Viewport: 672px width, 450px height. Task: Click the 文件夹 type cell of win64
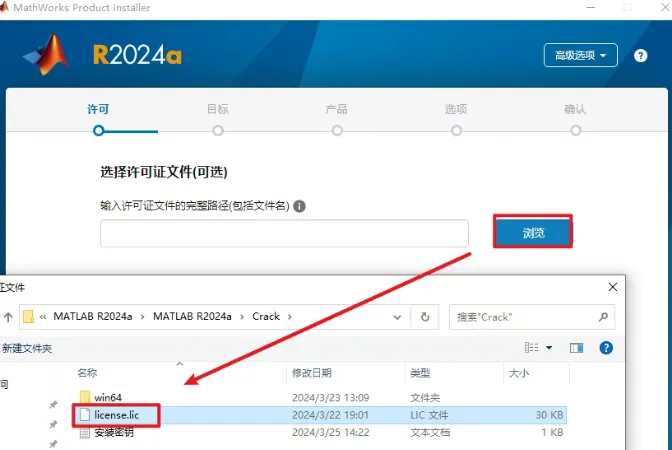coord(425,398)
